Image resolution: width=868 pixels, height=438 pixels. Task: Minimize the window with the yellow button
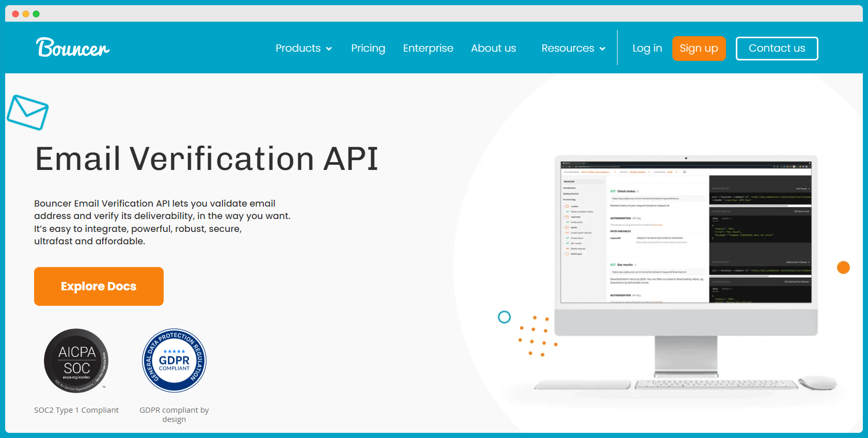tap(26, 14)
